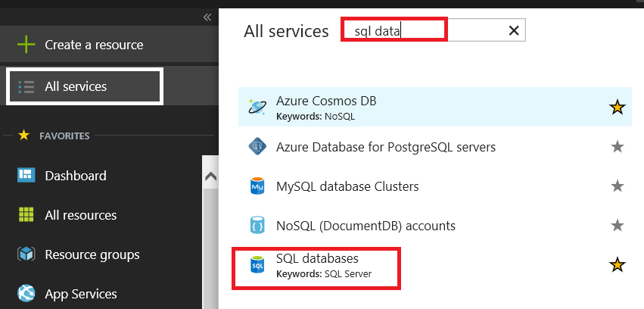This screenshot has height=309, width=644.
Task: Click the MySQL database Clusters icon
Action: pyautogui.click(x=257, y=186)
